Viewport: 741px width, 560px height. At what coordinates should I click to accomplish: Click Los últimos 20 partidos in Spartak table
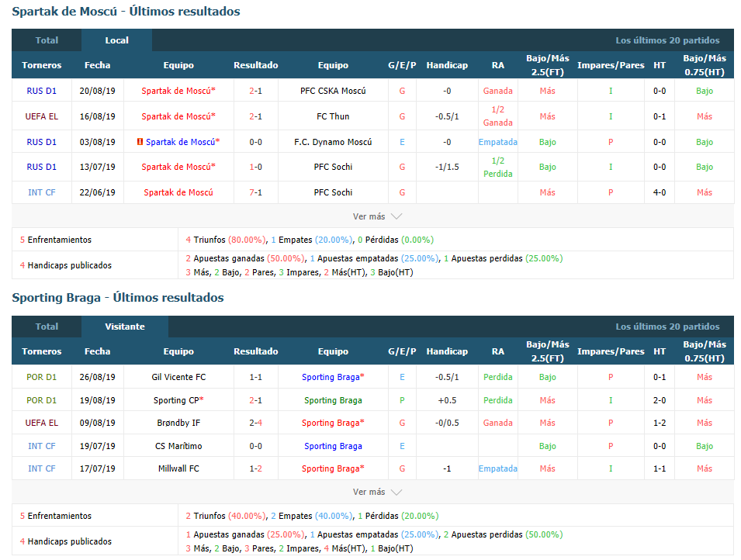667,40
